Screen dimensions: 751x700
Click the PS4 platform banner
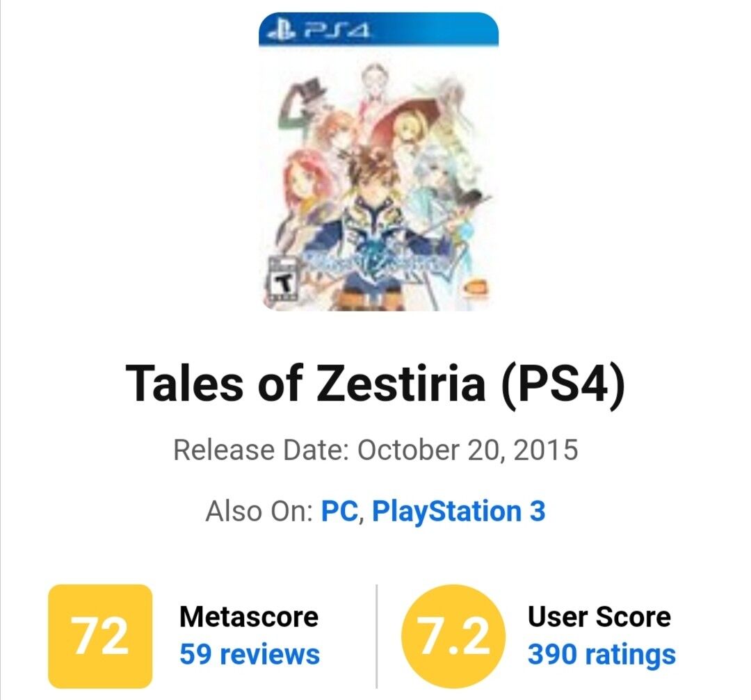tap(378, 29)
